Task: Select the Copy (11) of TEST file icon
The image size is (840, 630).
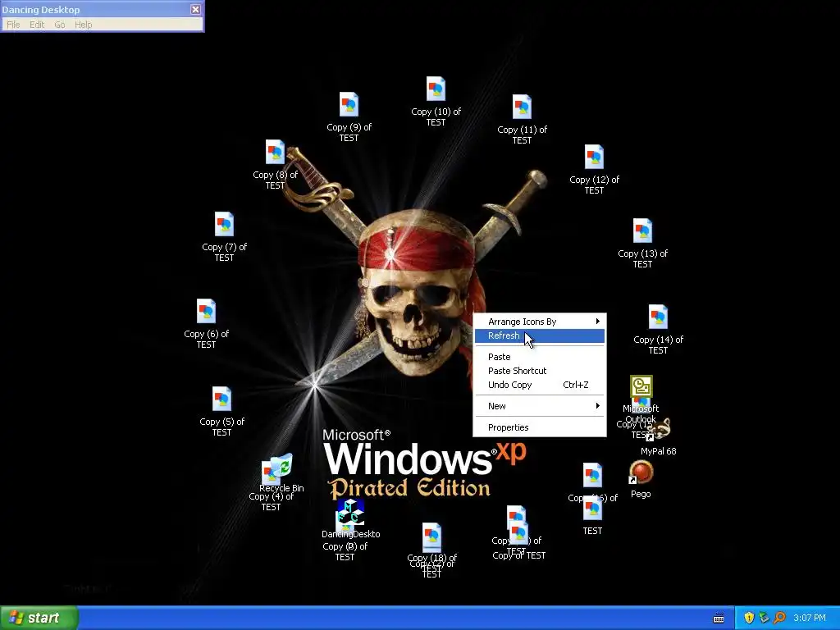Action: tap(522, 107)
